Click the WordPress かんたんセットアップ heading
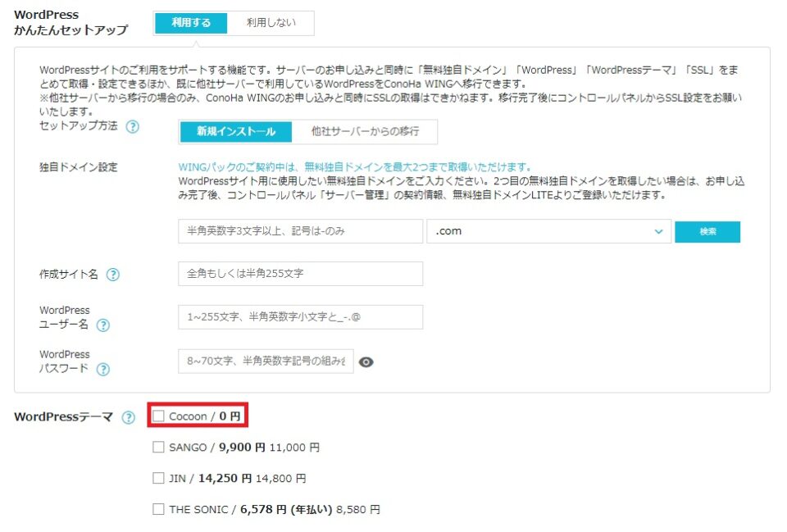The width and height of the screenshot is (787, 532). (71, 23)
